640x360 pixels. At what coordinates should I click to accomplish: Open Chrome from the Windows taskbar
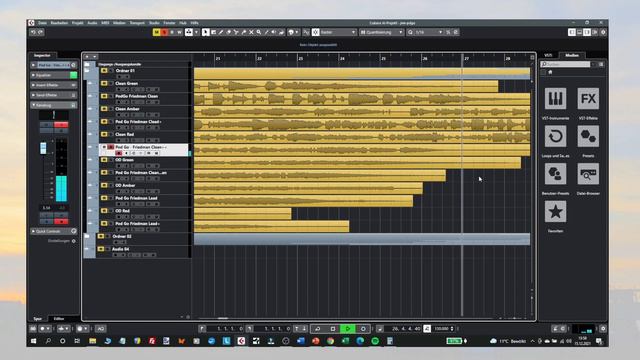pos(330,341)
